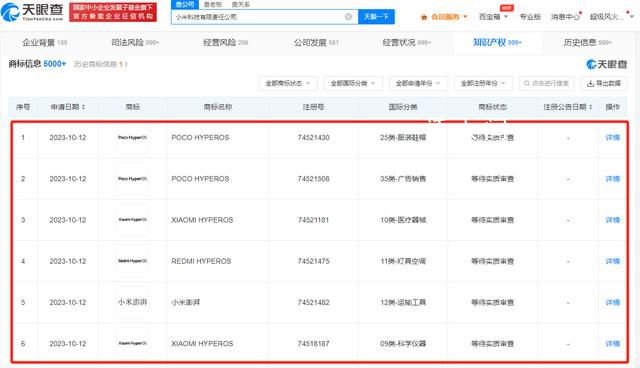Switch to 历史信息 tab
The image size is (640, 368).
[x=587, y=42]
